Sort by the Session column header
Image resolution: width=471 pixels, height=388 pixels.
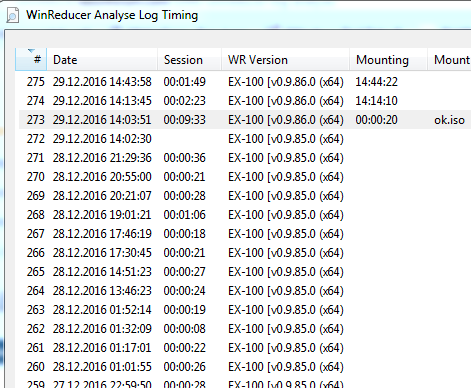[189, 59]
